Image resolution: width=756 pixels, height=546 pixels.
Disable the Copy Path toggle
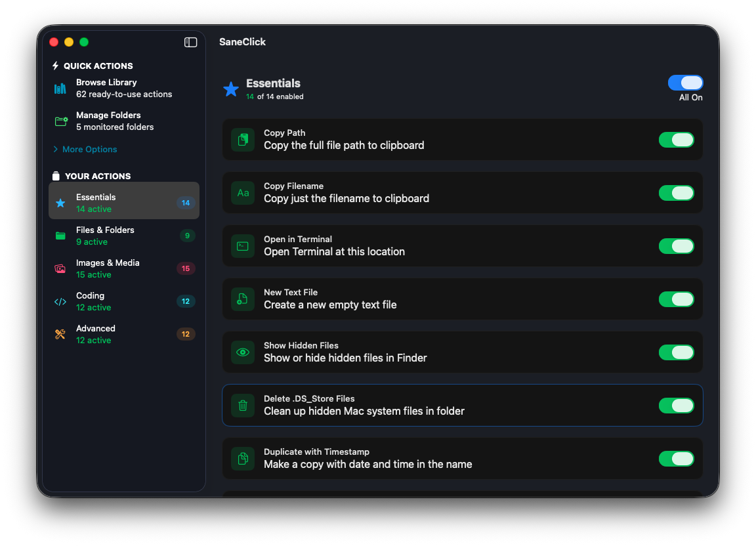pos(676,140)
